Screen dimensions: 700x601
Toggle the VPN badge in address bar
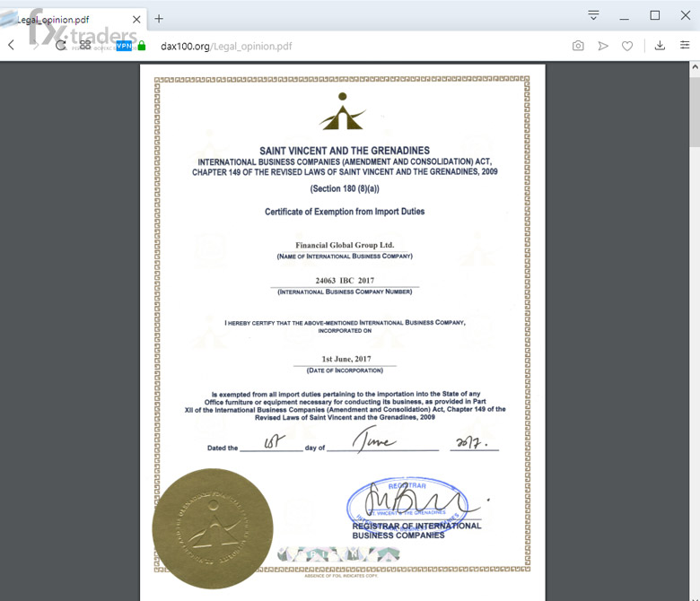[x=124, y=46]
